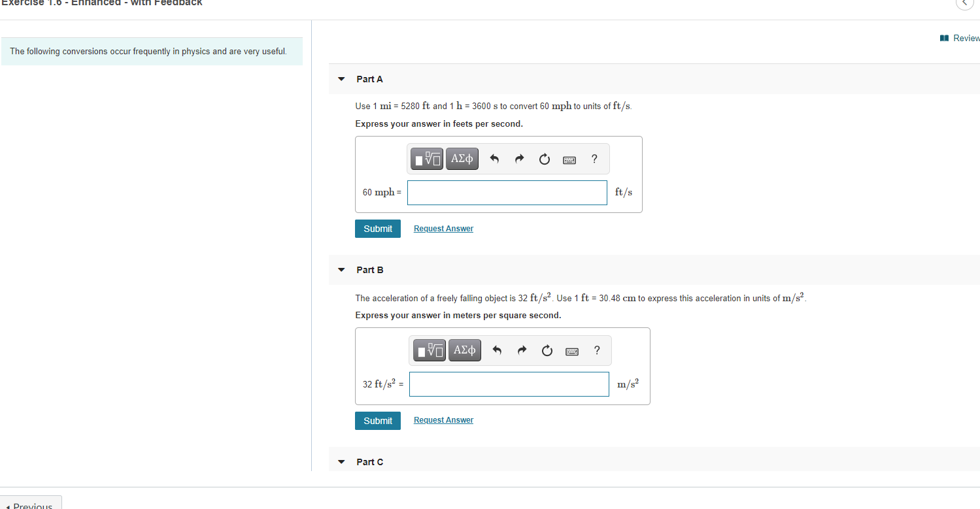Collapse the Part B section
980x509 pixels.
click(x=341, y=269)
